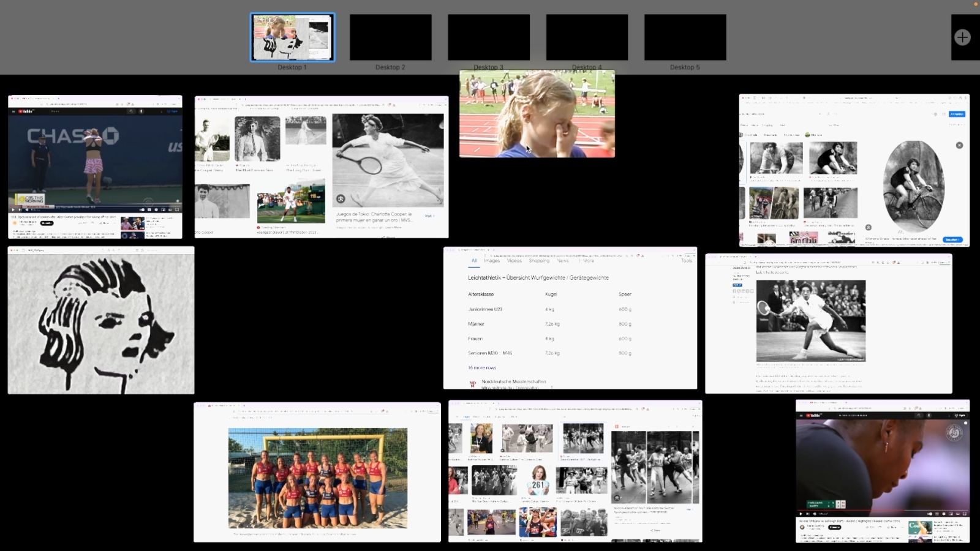Viewport: 980px width, 551px height.
Task: Click the progress bar of the Serena Williams video
Action: 882,509
